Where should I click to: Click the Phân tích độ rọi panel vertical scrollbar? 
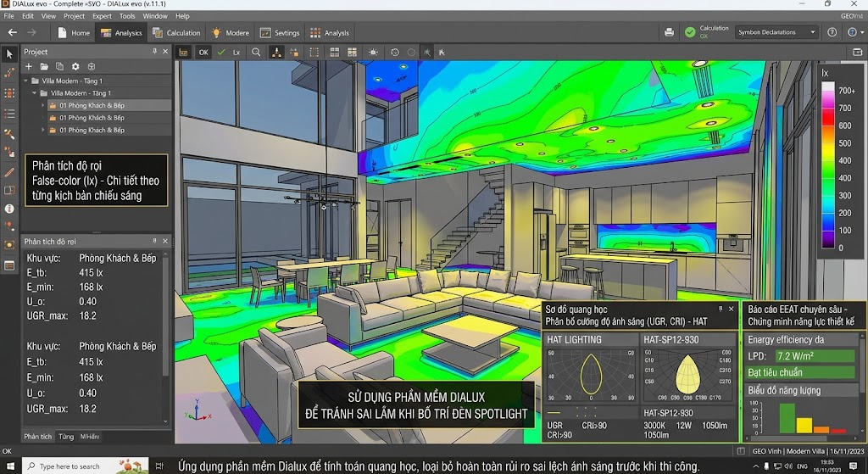pos(165,337)
